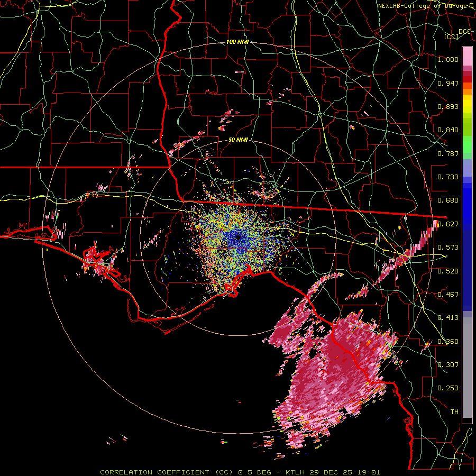Click the DCC product label

(465, 32)
